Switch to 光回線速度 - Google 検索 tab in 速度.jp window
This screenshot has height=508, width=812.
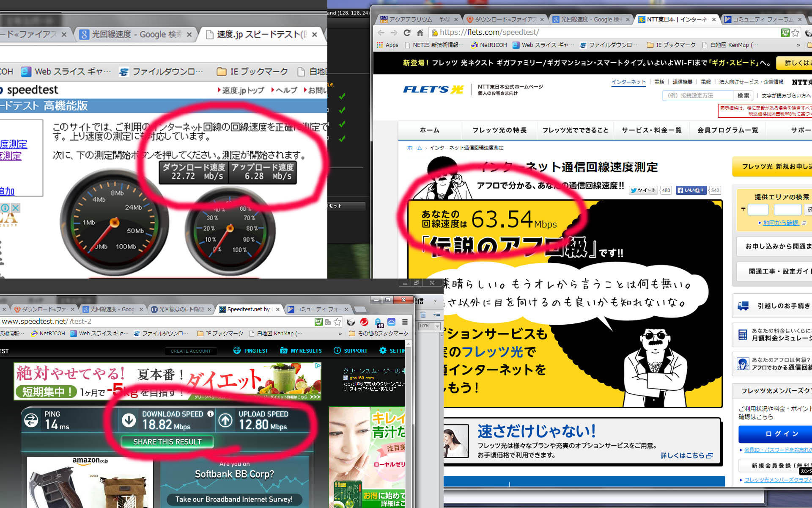click(136, 34)
